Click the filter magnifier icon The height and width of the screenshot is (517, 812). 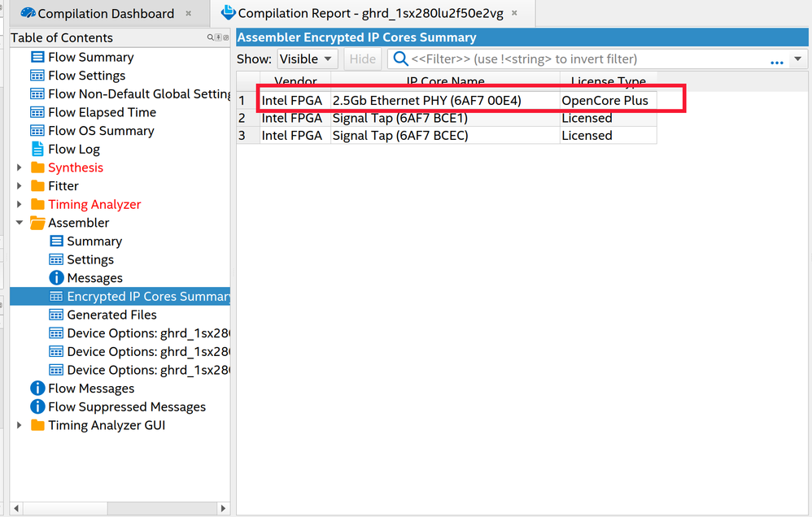400,59
